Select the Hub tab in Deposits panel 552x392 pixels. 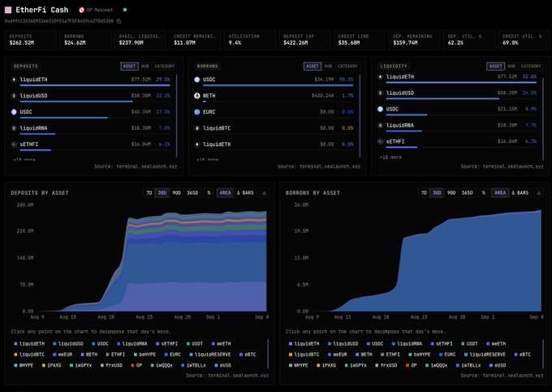point(145,67)
